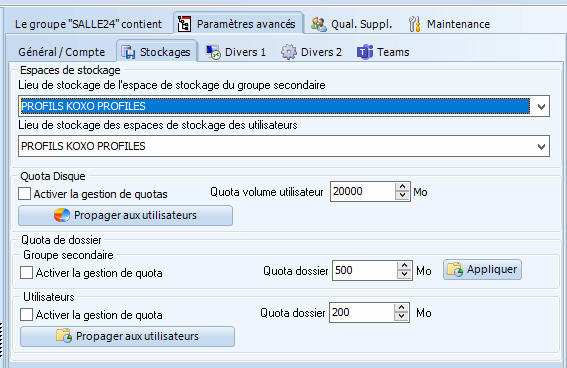Click the 'Lieu de stockage des espaces de stockage des utilisateurs' label
567x368 pixels.
[x=158, y=125]
